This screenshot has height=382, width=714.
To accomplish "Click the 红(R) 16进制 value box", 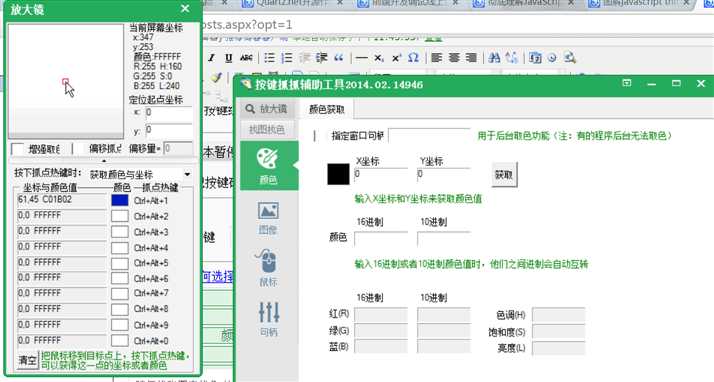I will [381, 315].
